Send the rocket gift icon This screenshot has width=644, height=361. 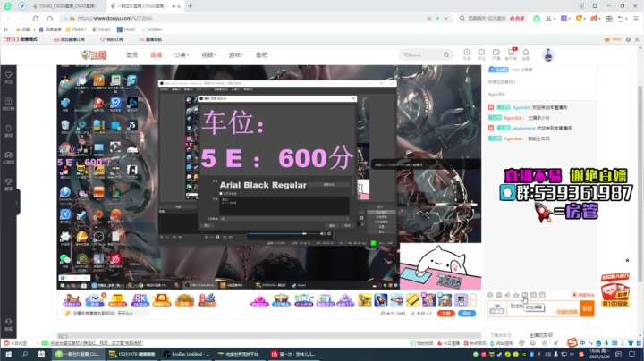pyautogui.click(x=380, y=300)
